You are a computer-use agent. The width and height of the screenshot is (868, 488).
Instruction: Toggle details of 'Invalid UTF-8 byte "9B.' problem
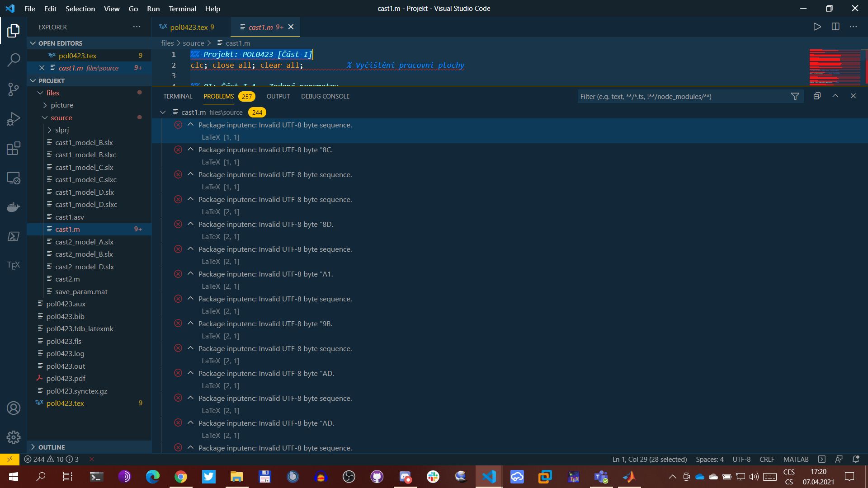point(190,324)
